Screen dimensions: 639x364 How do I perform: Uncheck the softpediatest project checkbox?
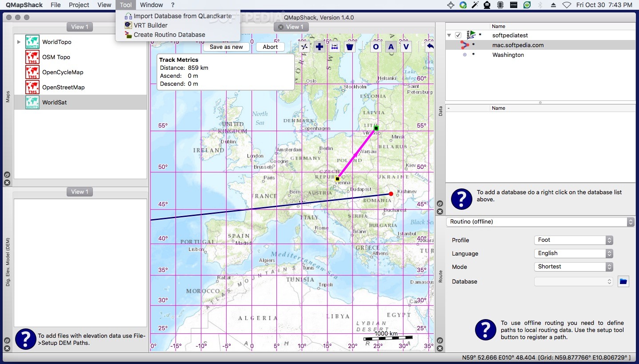[x=458, y=35]
